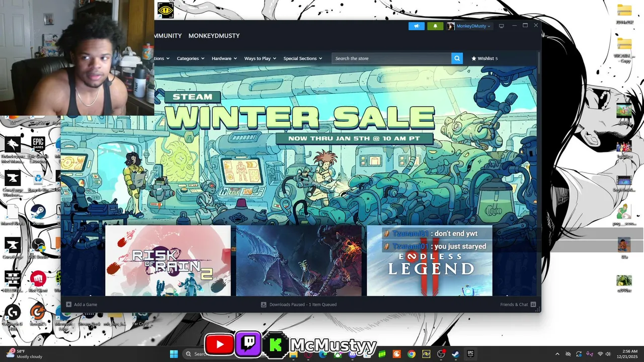Open the CurseForge desktop shortcut above HELLDIVERS

pos(13,248)
